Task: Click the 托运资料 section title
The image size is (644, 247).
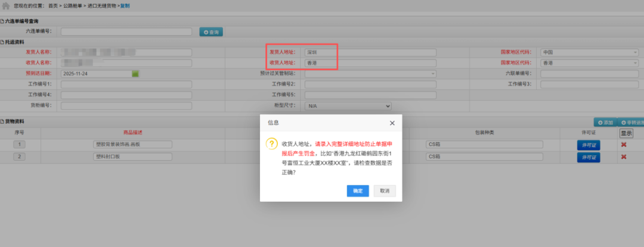Action: coord(14,42)
